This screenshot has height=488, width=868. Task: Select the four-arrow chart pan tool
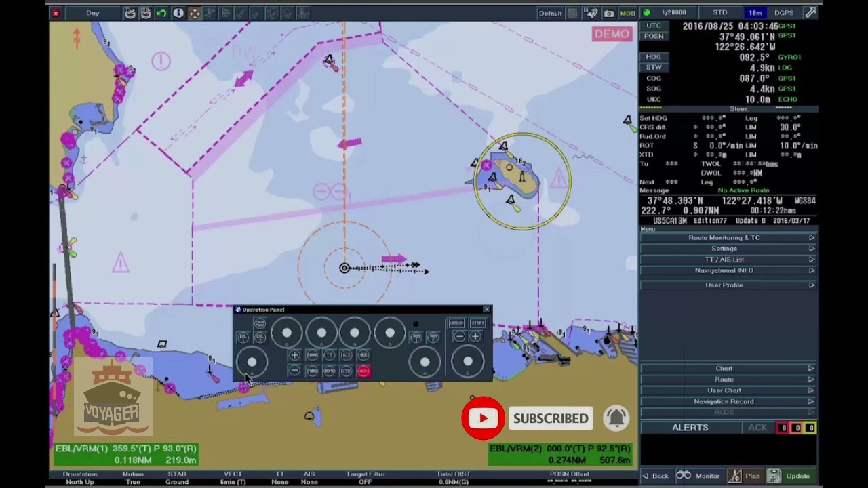click(x=194, y=13)
